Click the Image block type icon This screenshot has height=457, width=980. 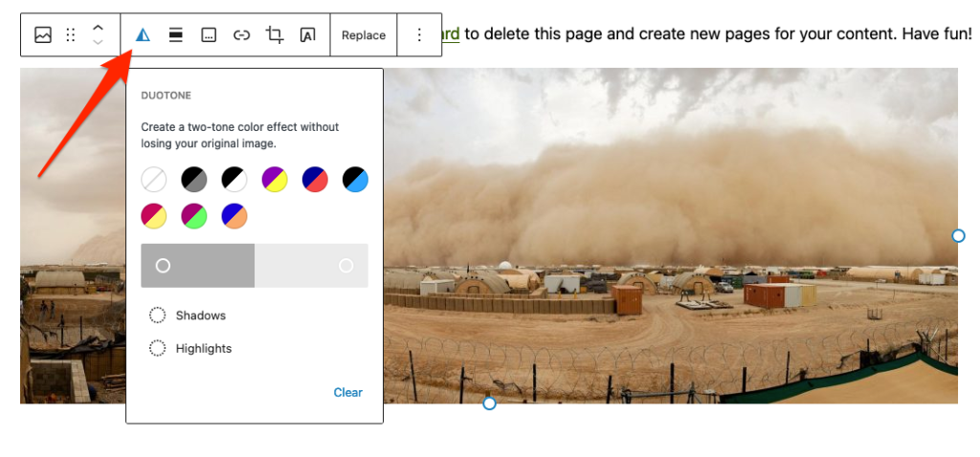43,35
